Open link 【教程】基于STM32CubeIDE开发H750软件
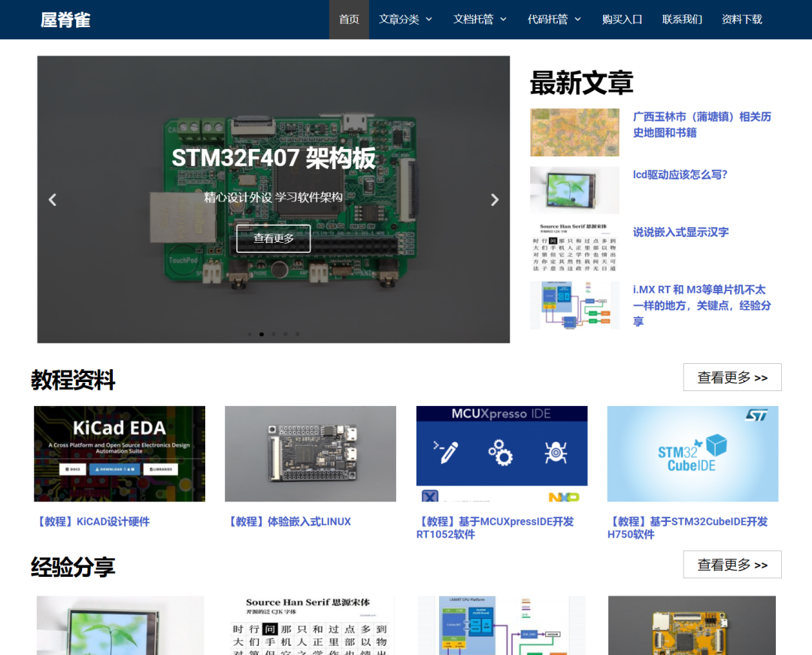The height and width of the screenshot is (655, 812). [688, 528]
